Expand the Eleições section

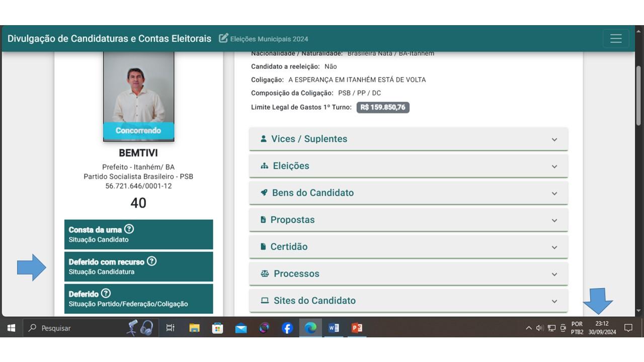[x=409, y=166]
